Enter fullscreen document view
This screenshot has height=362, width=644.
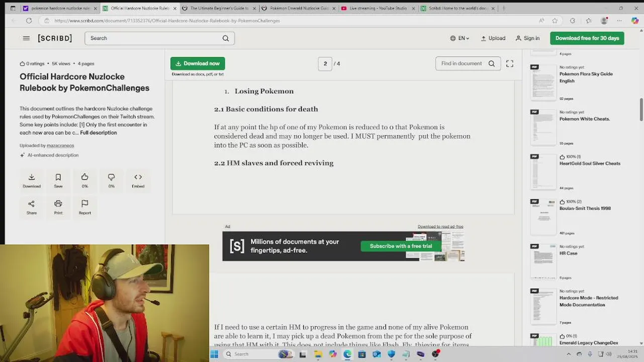510,63
